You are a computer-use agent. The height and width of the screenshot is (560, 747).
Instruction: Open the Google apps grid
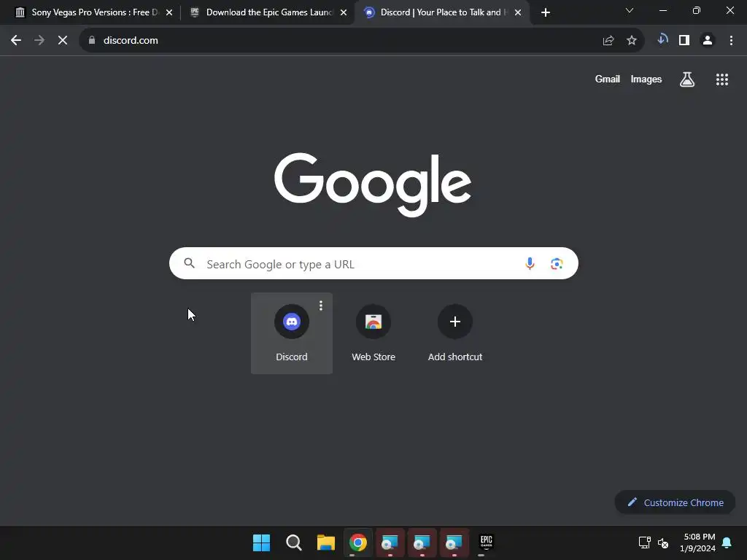click(x=722, y=79)
